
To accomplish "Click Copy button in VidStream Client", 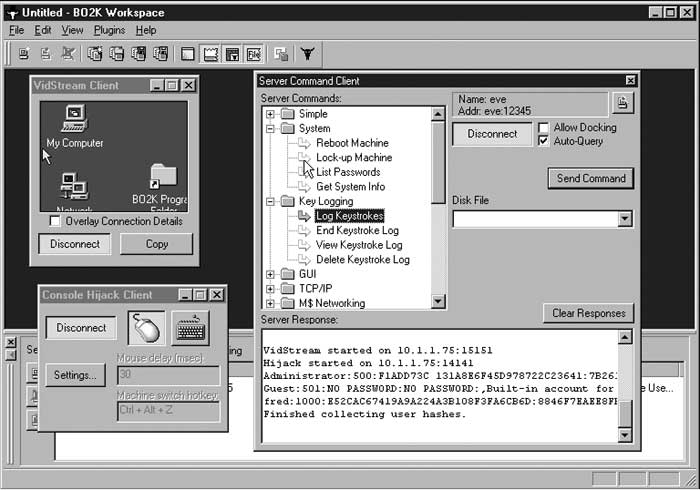I will point(157,244).
